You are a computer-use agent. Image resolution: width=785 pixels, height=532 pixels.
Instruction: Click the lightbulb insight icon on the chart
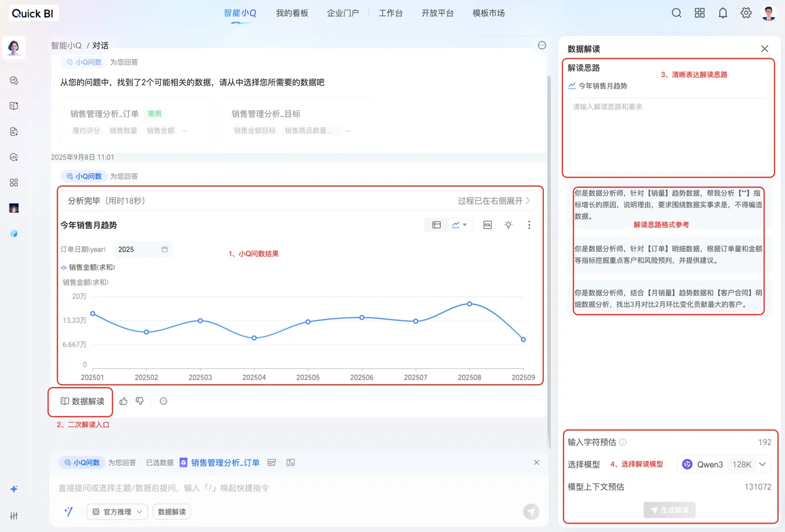pos(508,225)
